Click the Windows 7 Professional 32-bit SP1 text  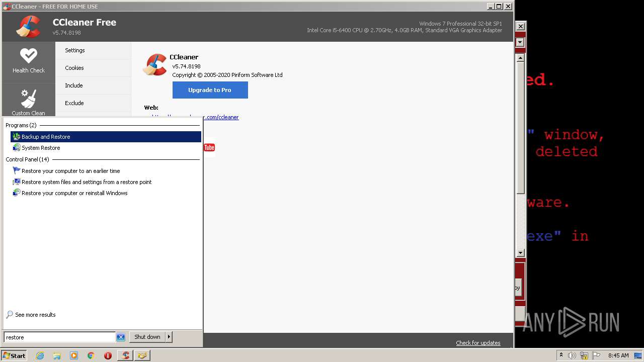tap(460, 24)
